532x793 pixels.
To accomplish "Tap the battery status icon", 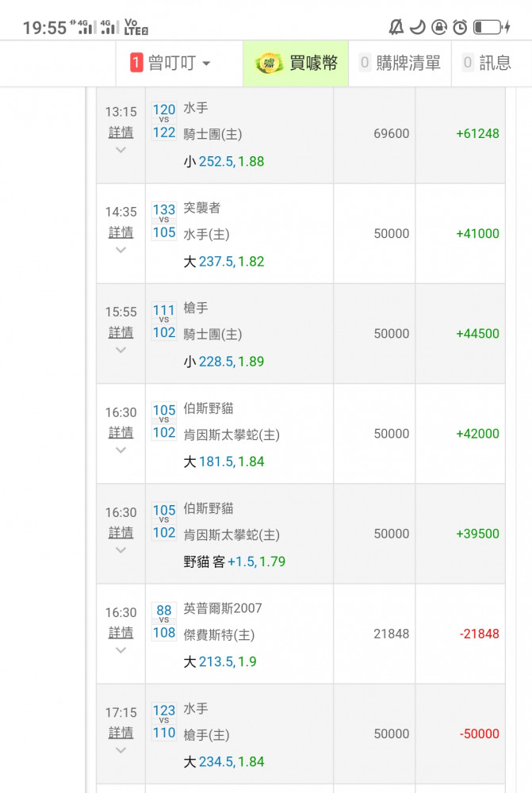I will [492, 28].
